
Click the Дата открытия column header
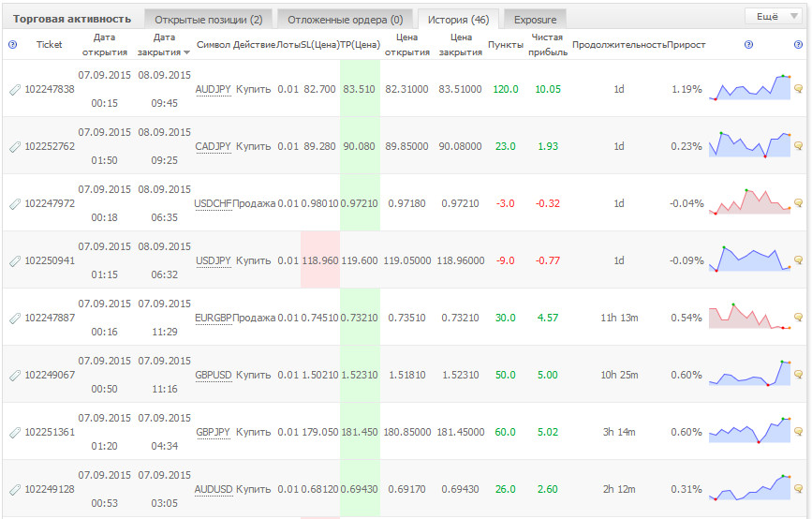pyautogui.click(x=105, y=45)
